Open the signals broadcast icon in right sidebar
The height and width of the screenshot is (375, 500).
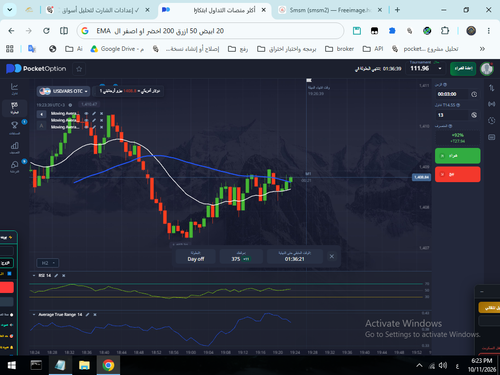point(492,104)
